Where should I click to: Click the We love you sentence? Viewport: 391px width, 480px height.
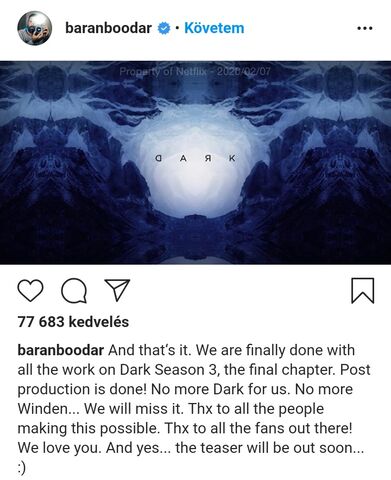click(x=59, y=448)
